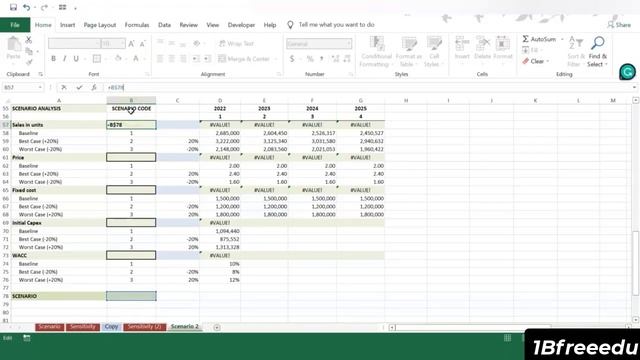Screen dimensions: 640x360
Task: Click the AutoSum button
Action: (x=539, y=39)
